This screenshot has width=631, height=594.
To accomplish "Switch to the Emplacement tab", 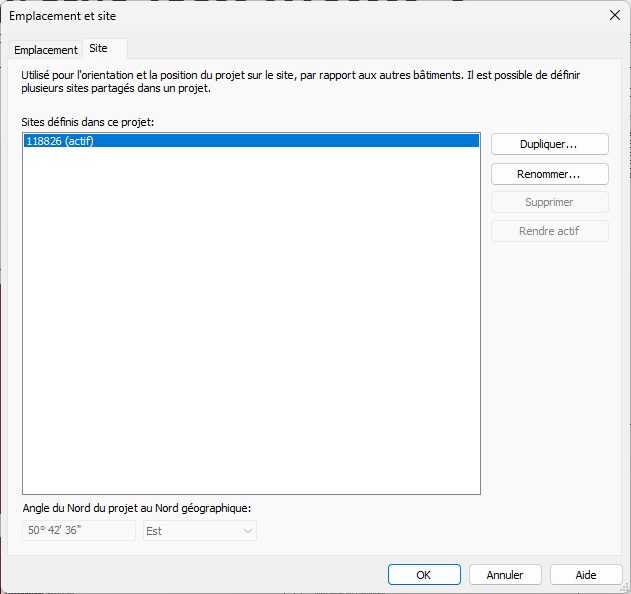I will (x=45, y=50).
